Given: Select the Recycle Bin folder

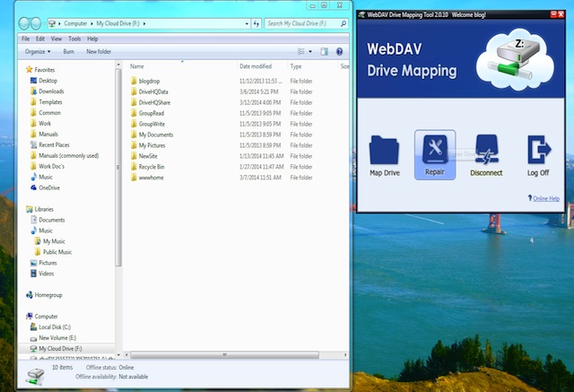Looking at the screenshot, I should click(152, 167).
